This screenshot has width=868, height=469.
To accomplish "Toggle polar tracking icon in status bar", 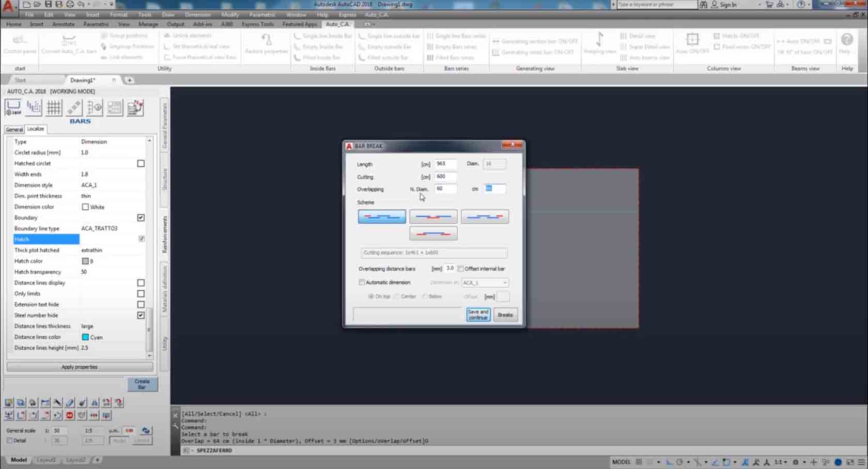I will coord(680,462).
